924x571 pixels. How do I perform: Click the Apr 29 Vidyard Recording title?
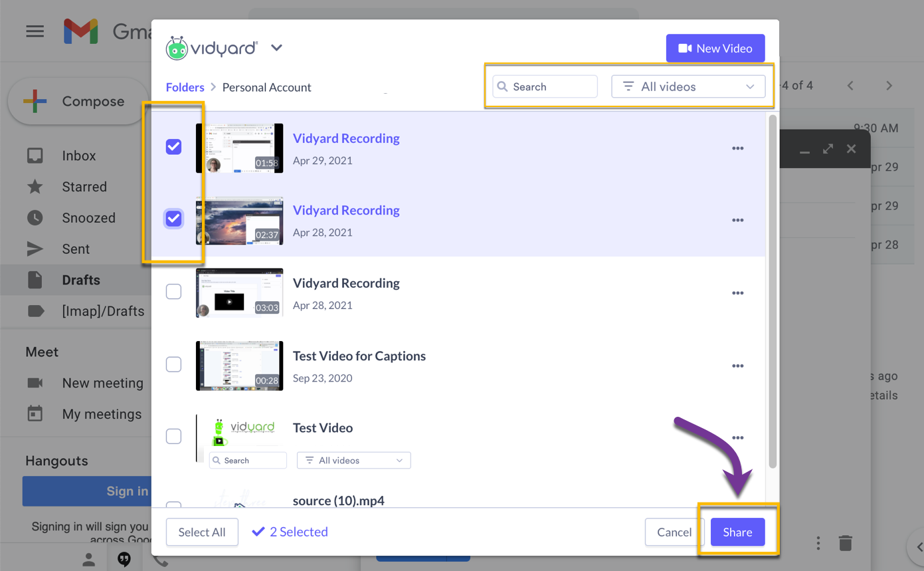pos(346,138)
